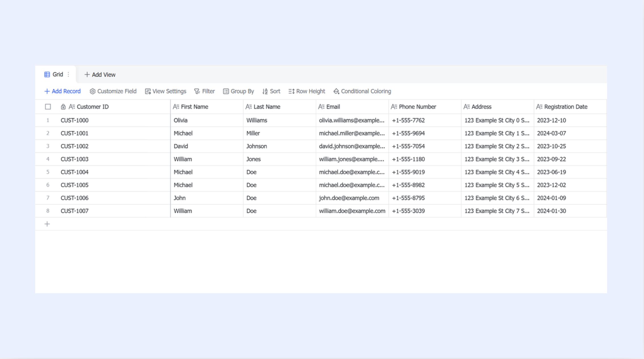Click the plus icon to add a new row
644x359 pixels.
click(x=47, y=224)
